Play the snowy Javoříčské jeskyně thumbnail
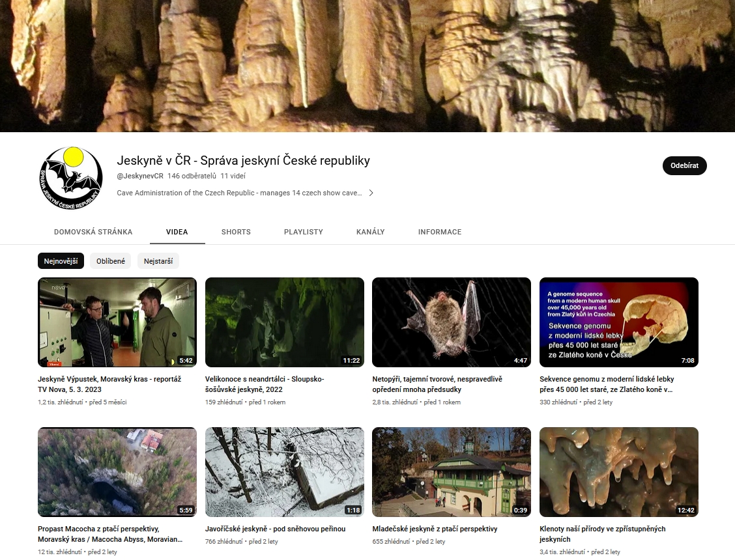The height and width of the screenshot is (560, 735). click(284, 472)
